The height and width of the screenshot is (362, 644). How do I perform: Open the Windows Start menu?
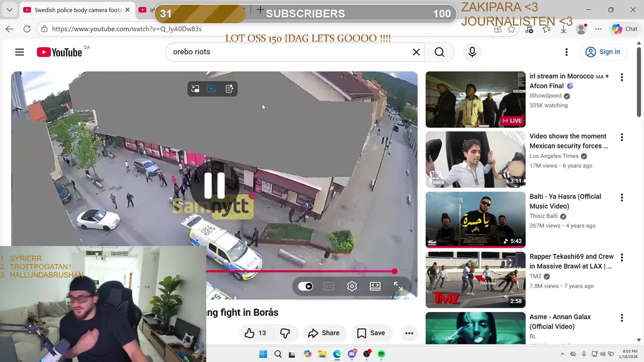[263, 354]
